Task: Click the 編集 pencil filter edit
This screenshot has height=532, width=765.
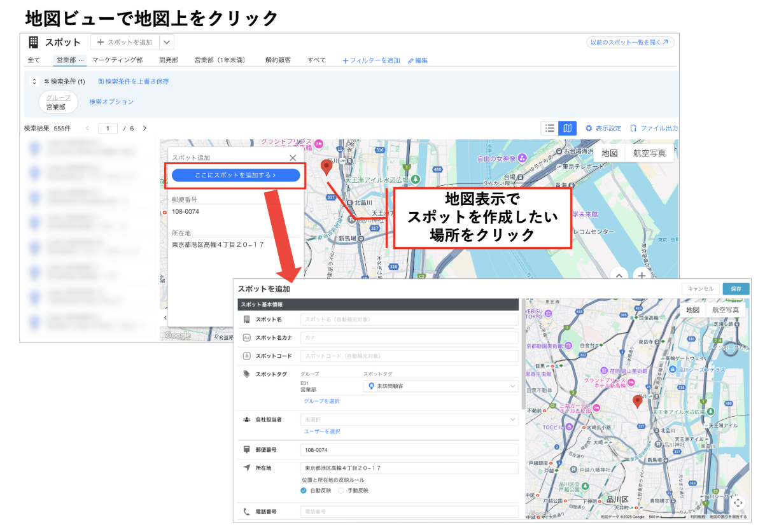Action: (x=418, y=61)
